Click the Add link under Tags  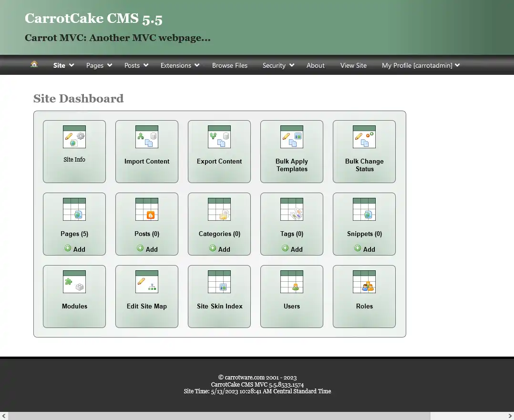297,249
